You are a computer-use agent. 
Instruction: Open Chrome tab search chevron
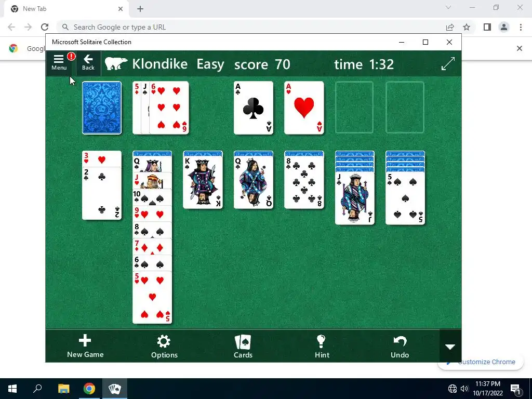(448, 7)
